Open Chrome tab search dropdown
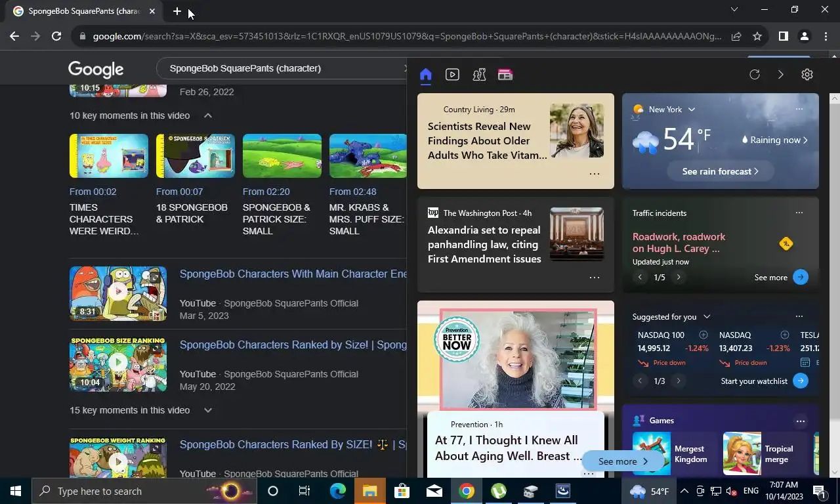The width and height of the screenshot is (840, 504). pyautogui.click(x=734, y=10)
